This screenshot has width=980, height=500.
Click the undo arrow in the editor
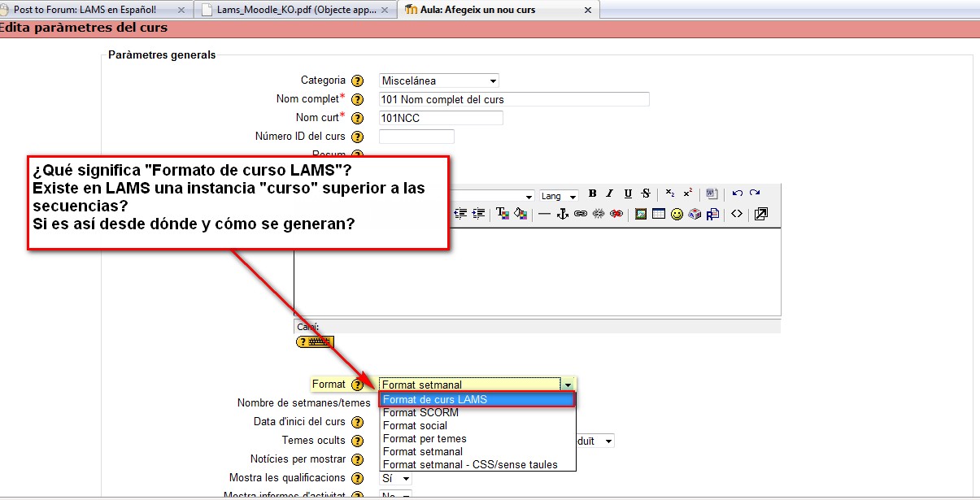[x=737, y=193]
